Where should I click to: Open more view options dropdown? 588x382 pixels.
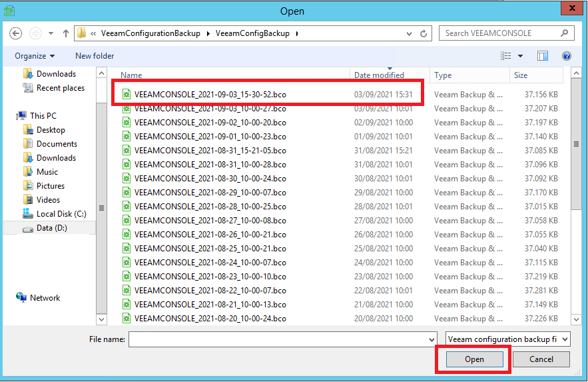point(521,56)
